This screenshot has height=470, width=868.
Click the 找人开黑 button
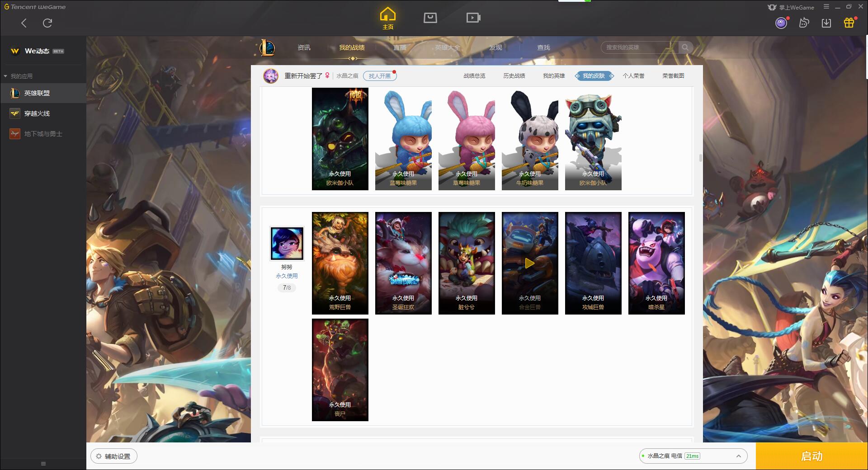380,76
